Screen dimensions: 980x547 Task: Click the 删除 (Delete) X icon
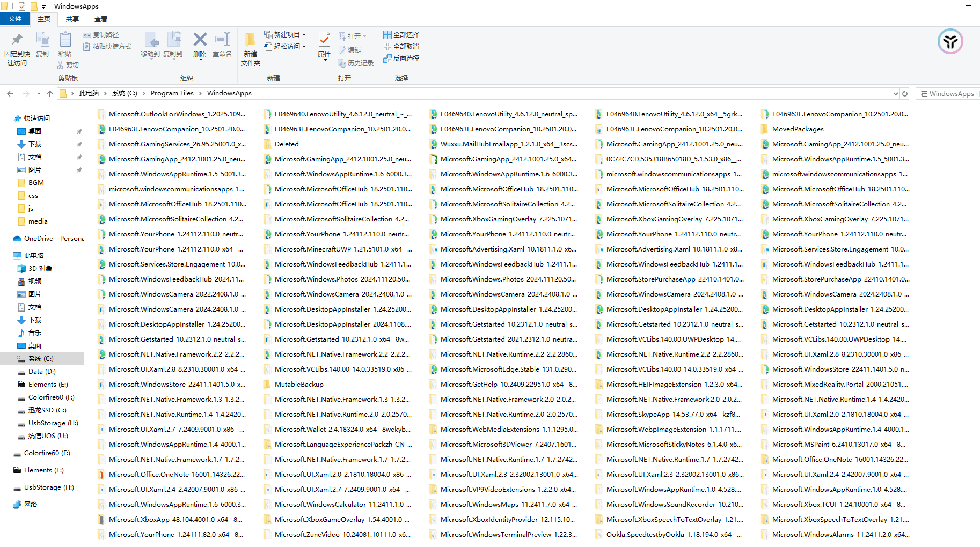pos(200,40)
